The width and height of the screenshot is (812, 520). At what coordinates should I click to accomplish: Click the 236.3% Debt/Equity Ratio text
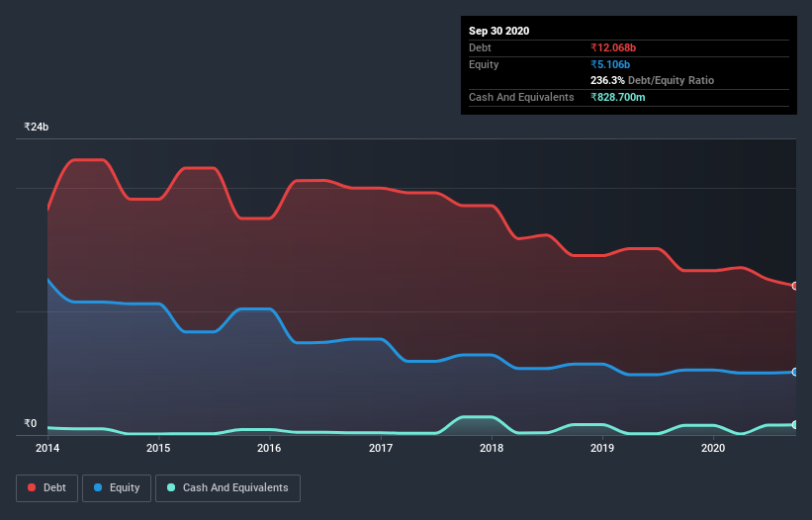pos(652,80)
